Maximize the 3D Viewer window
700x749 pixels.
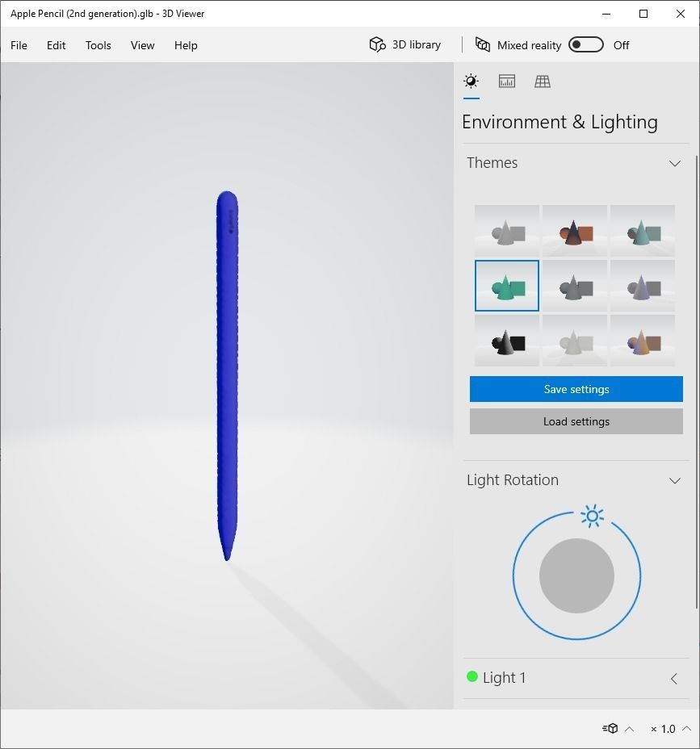point(643,14)
